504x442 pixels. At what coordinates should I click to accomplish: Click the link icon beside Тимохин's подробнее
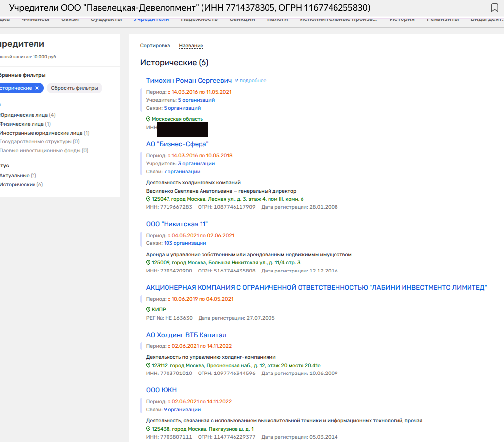click(236, 81)
